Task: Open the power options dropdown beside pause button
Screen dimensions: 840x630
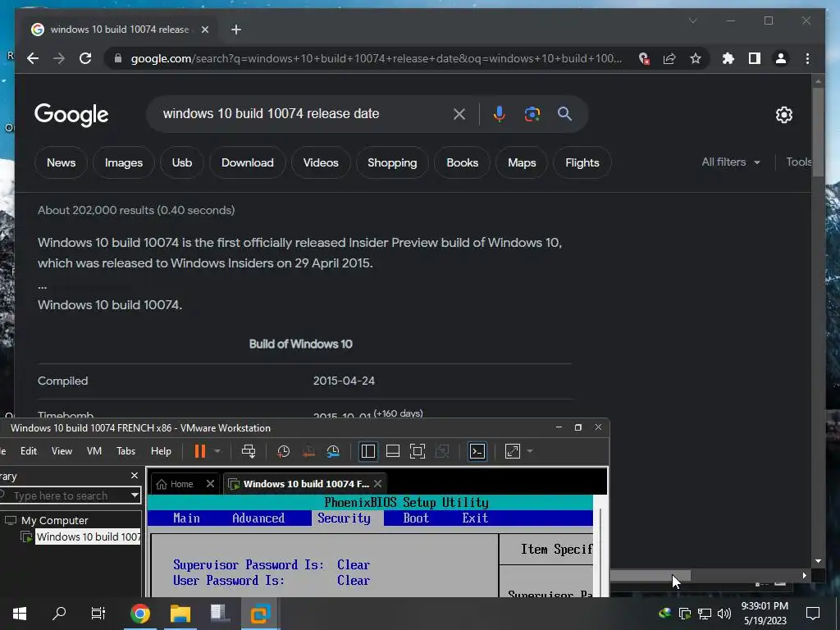Action: point(217,451)
